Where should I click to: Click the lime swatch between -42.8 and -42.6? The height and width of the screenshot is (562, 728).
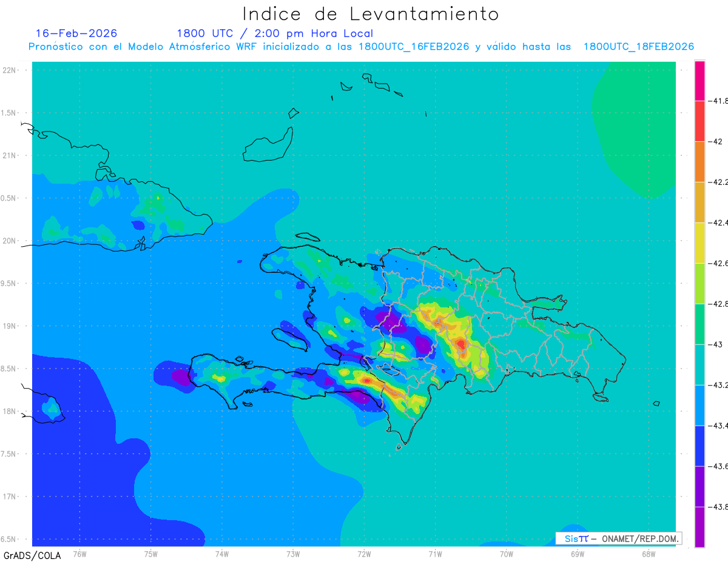[x=699, y=284]
